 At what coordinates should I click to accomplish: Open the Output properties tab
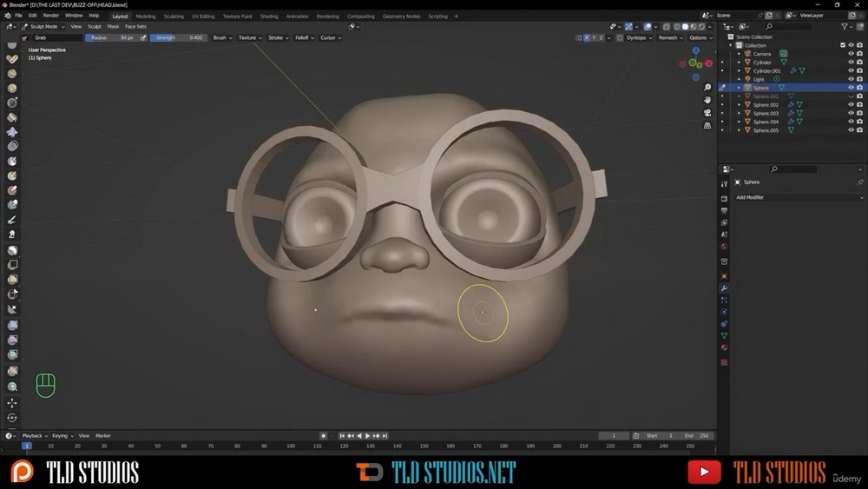click(x=724, y=210)
